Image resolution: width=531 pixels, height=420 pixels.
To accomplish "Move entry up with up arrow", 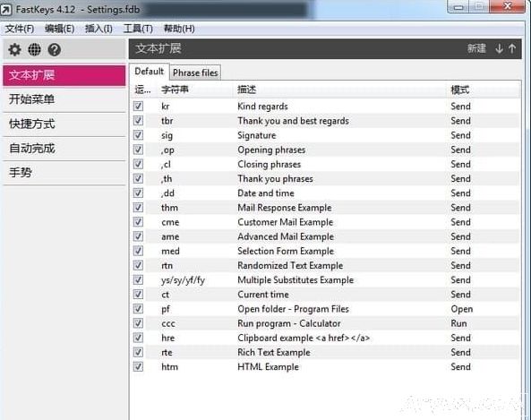I will 512,48.
